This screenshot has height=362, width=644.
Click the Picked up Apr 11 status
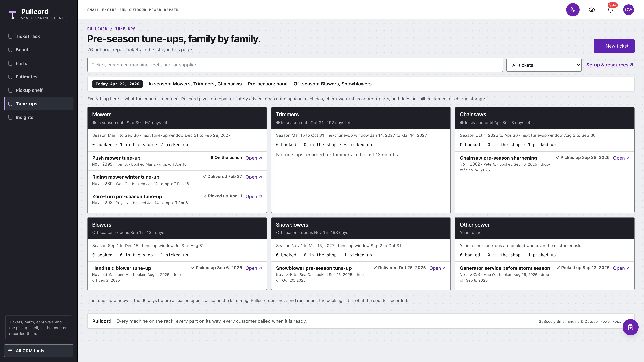coord(223,196)
